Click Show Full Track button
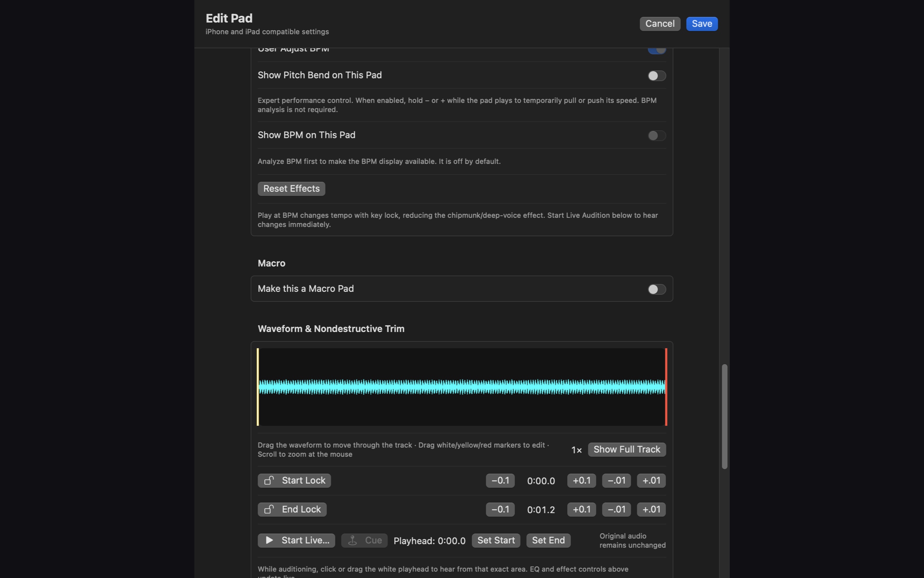Viewport: 924px width, 578px height. click(x=627, y=449)
